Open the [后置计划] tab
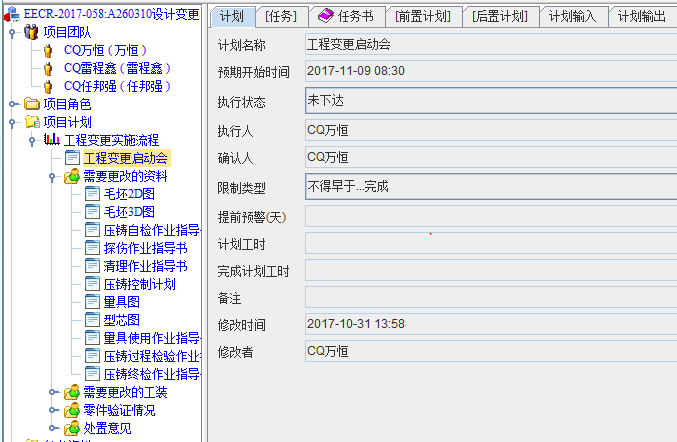The height and width of the screenshot is (442, 677). pos(500,16)
